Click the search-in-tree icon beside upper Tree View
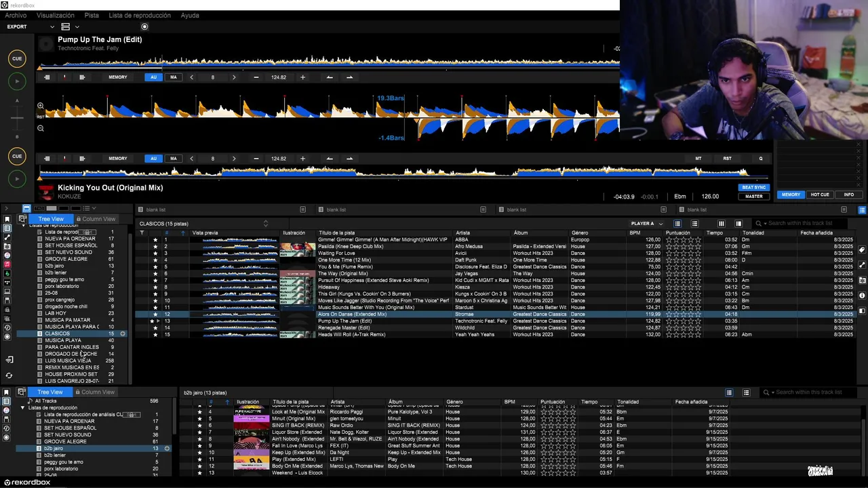 (x=22, y=219)
